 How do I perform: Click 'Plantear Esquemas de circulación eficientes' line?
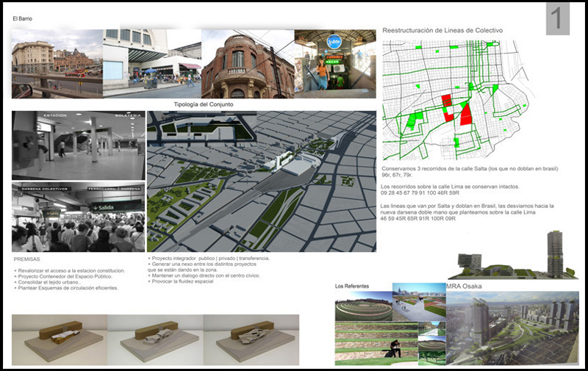pyautogui.click(x=66, y=288)
